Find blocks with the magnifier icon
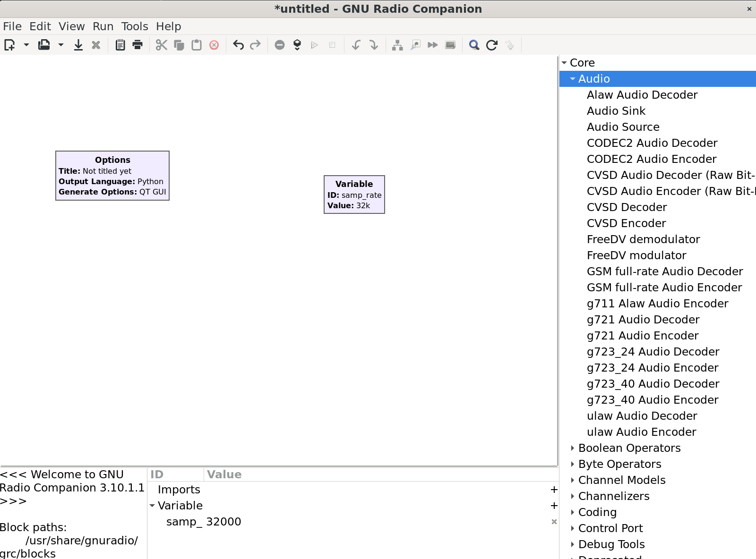The width and height of the screenshot is (756, 559). (474, 45)
